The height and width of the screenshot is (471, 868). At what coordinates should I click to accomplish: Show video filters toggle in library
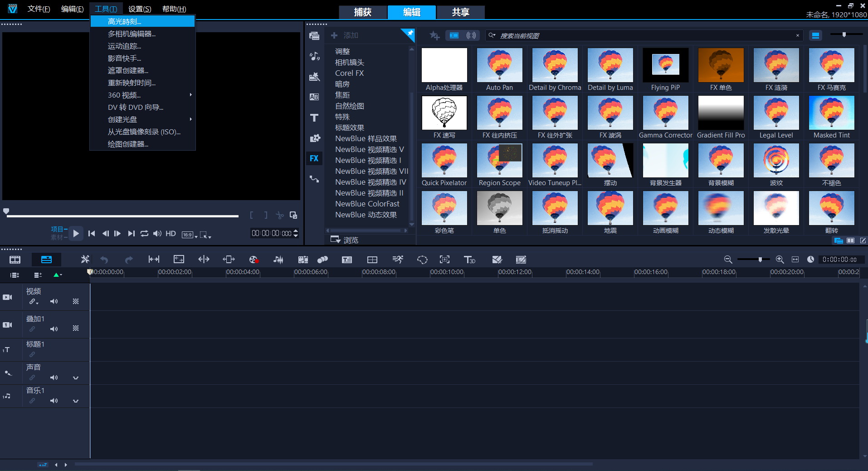[x=454, y=35]
